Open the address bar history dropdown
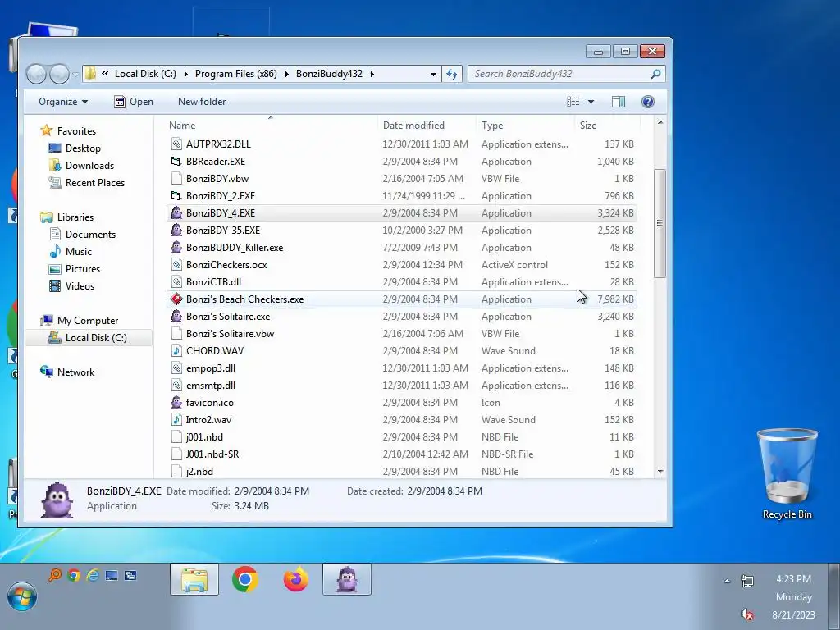This screenshot has width=840, height=630. [433, 74]
